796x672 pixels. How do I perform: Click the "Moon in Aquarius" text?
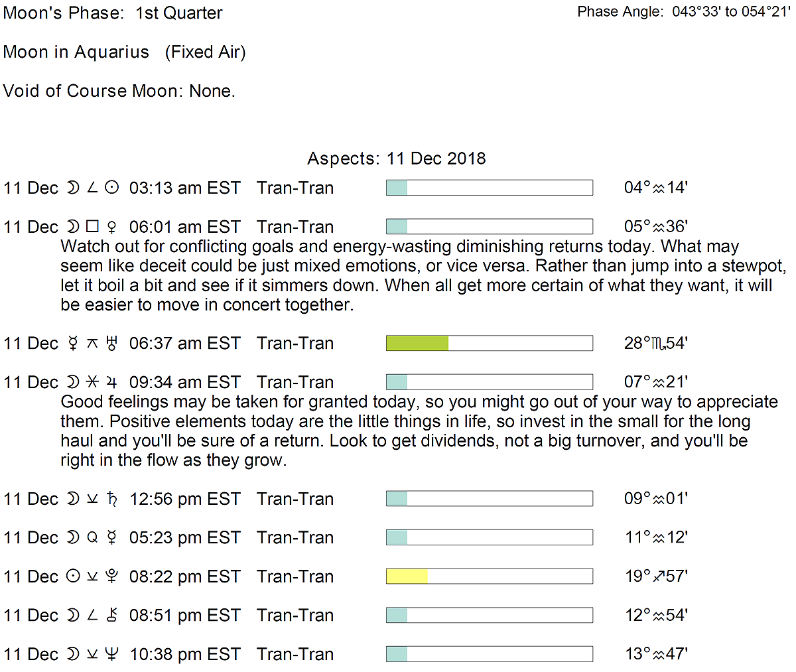[x=76, y=52]
